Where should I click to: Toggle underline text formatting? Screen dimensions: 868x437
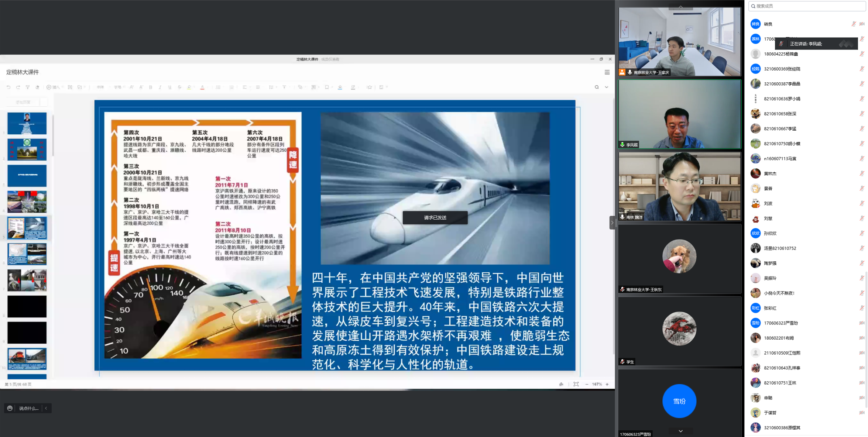click(170, 87)
